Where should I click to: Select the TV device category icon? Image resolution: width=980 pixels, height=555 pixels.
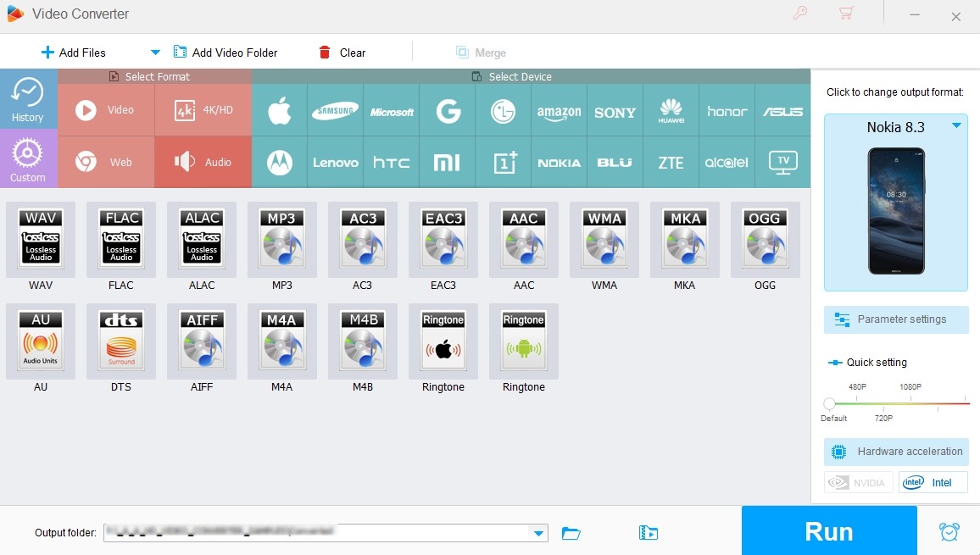pos(782,162)
